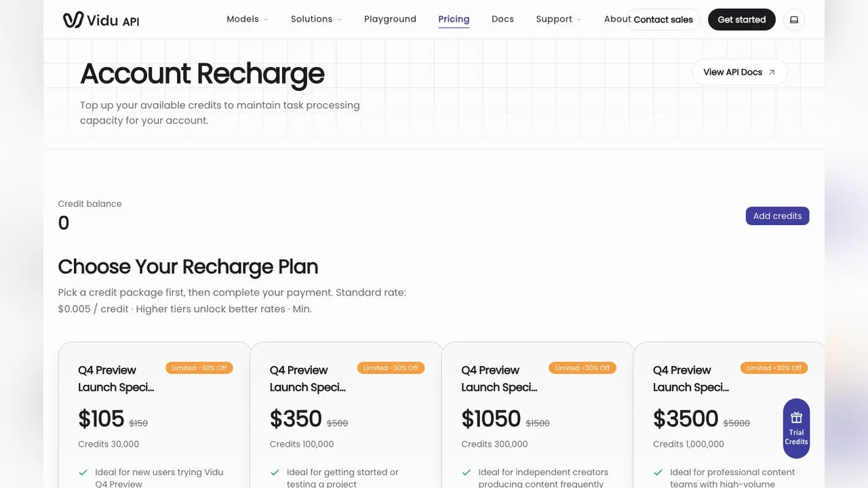868x488 pixels.
Task: Click the checkmark beside 'Ideal for new users'
Action: point(83,472)
